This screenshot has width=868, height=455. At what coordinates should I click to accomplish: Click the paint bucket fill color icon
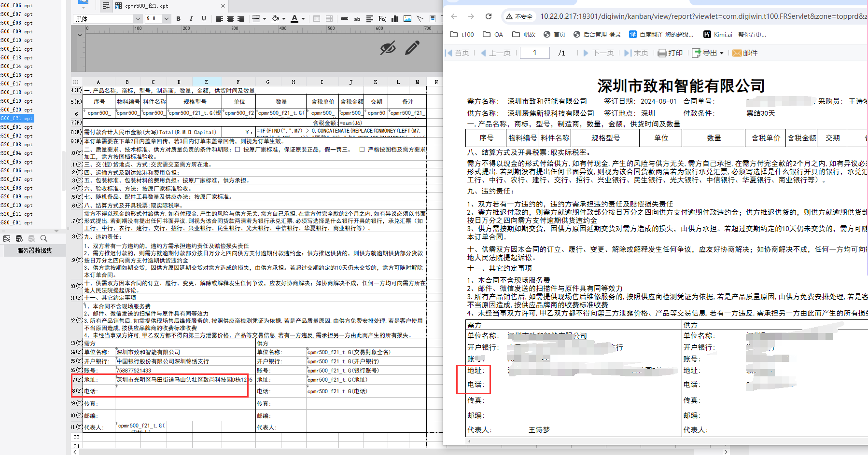[x=276, y=19]
